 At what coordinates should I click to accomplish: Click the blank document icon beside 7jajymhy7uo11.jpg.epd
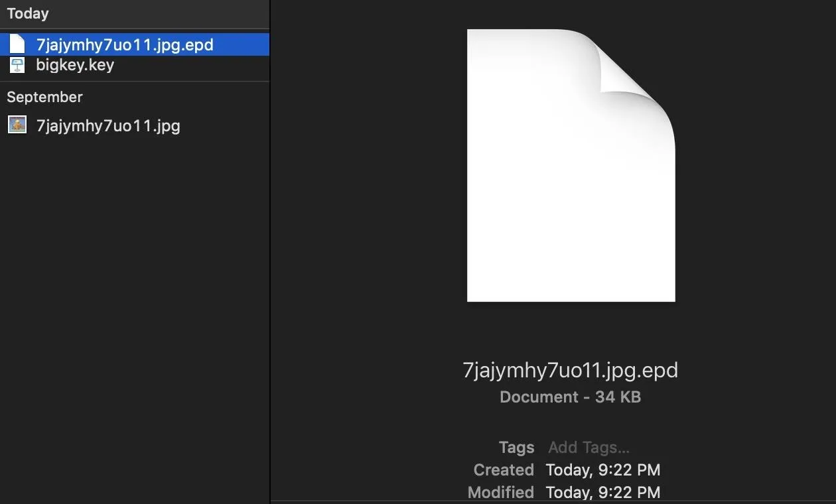tap(17, 44)
